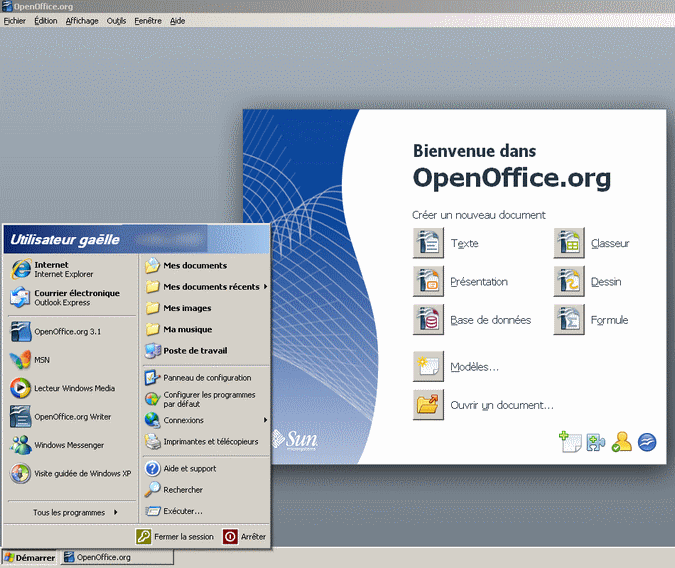Screen dimensions: 675x568
Task: Click the Classeur label link
Action: click(610, 244)
